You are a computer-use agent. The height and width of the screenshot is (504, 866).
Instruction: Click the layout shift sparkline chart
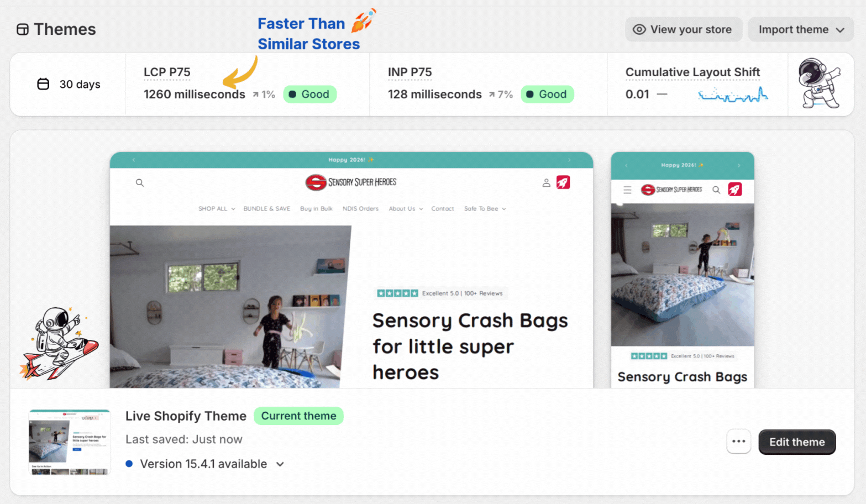tap(733, 95)
